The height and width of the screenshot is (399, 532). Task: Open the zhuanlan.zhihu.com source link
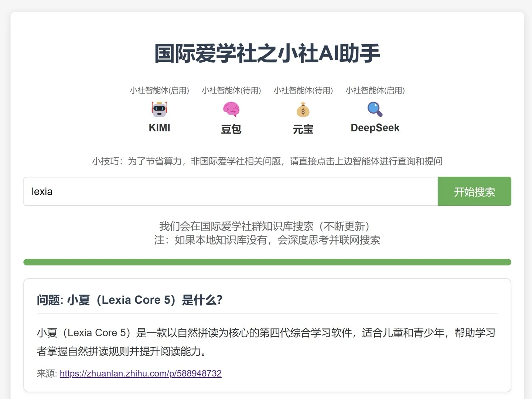[x=141, y=374]
